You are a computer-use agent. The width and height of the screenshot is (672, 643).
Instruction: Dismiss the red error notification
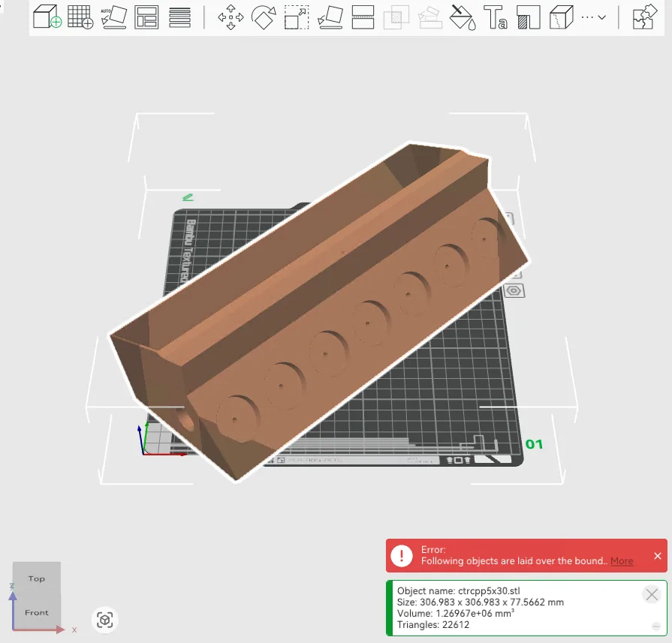click(658, 556)
